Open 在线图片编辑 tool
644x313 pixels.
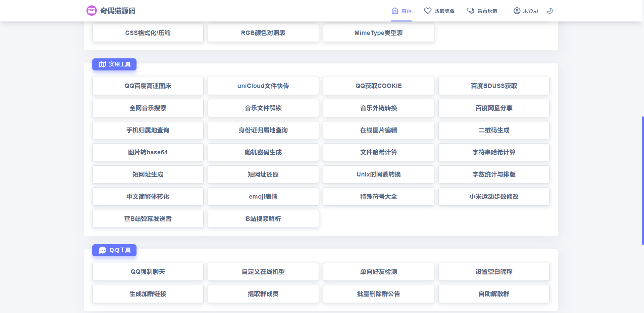(379, 130)
